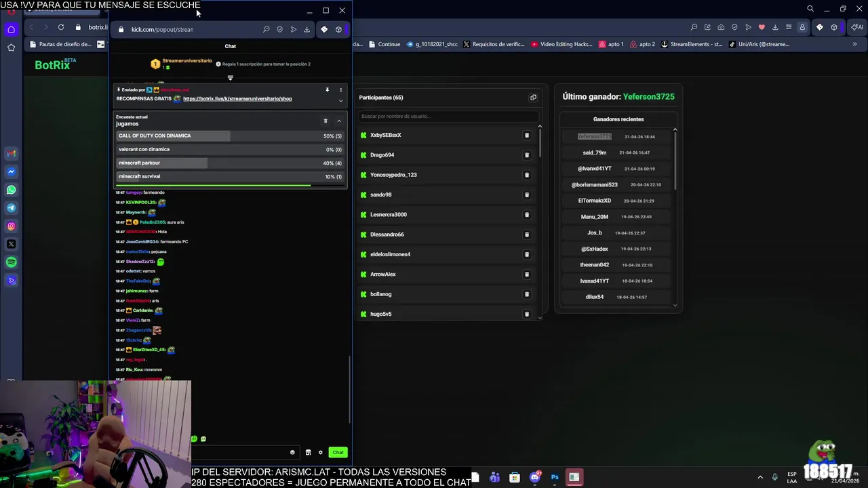Viewport: 868px width, 488px height.
Task: Open the chat shop icon beside input
Action: (x=308, y=452)
